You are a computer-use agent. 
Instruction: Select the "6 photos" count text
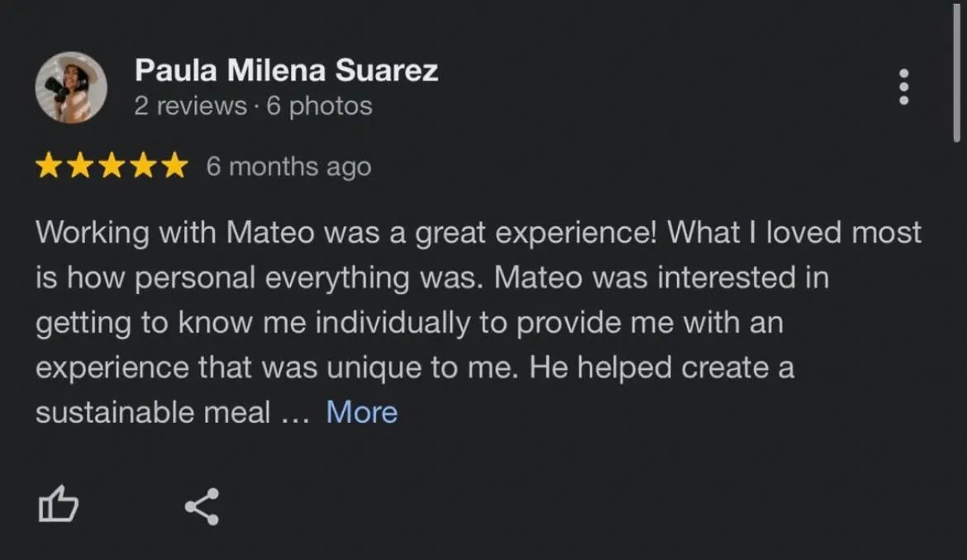coord(319,107)
